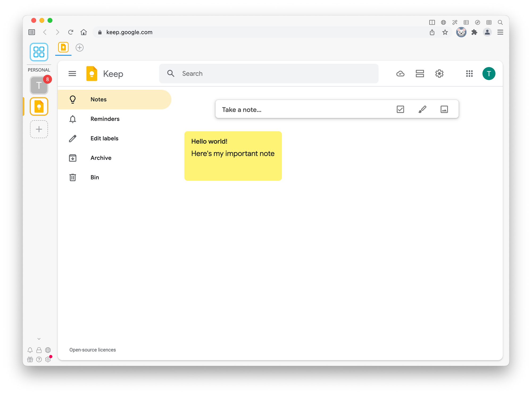Open the Reminders section

click(x=105, y=119)
